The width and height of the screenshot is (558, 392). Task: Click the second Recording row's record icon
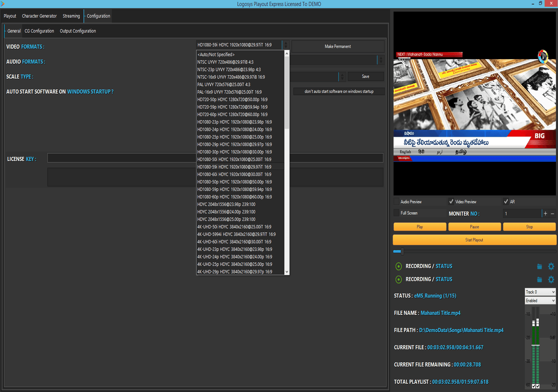(398, 279)
